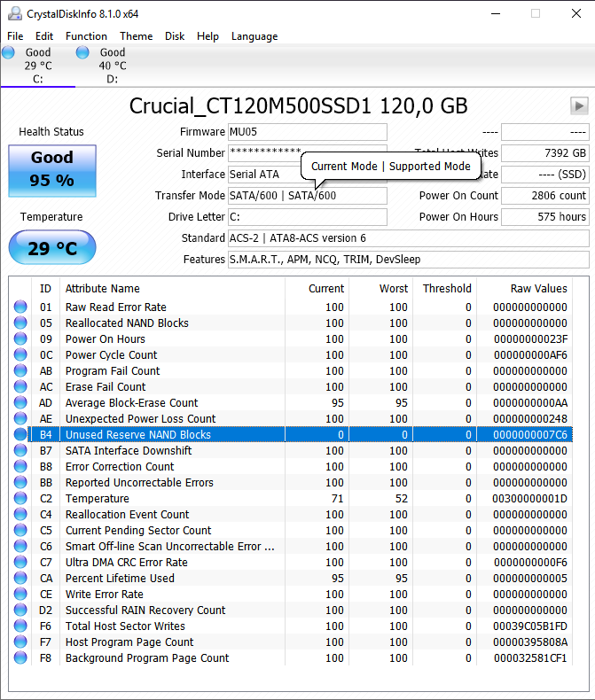Image resolution: width=595 pixels, height=700 pixels.
Task: Open the Function menu
Action: [86, 36]
